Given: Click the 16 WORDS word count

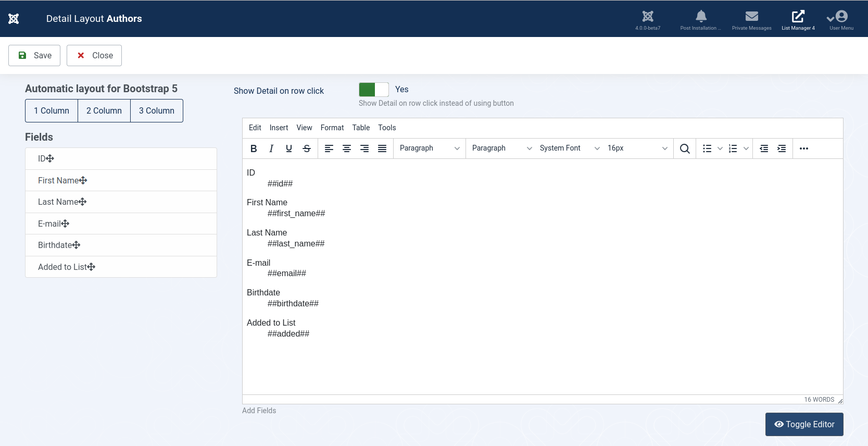Looking at the screenshot, I should (819, 400).
